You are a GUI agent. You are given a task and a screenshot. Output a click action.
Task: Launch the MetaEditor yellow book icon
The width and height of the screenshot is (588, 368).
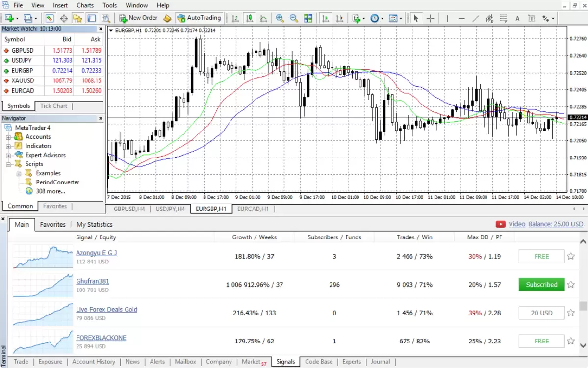point(167,18)
